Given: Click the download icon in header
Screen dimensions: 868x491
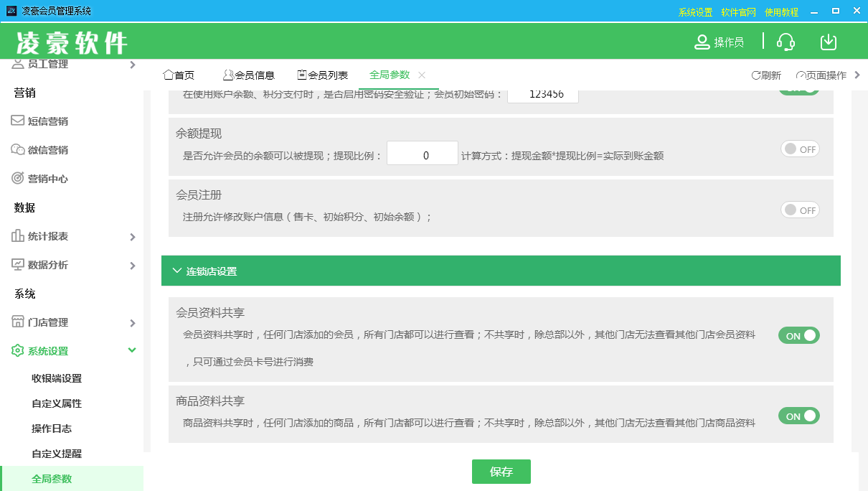Looking at the screenshot, I should click(829, 42).
